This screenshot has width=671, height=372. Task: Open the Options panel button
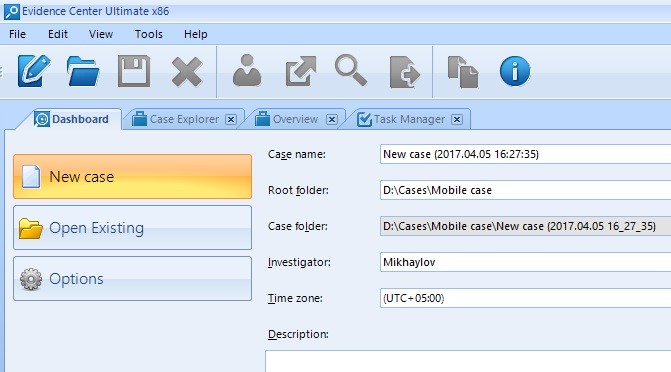click(x=133, y=279)
